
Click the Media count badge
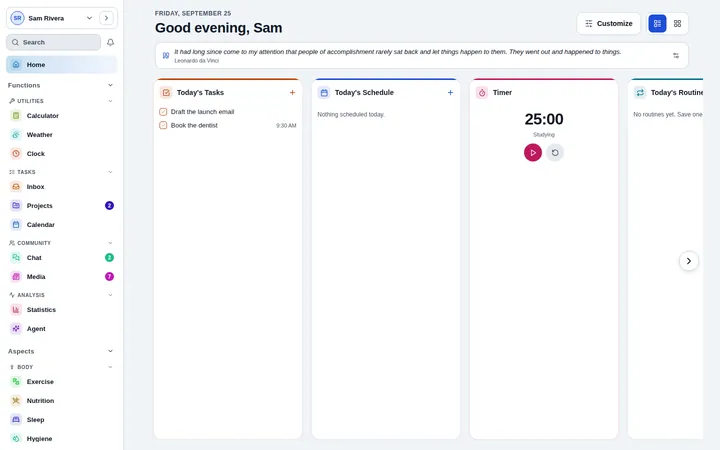tap(109, 276)
